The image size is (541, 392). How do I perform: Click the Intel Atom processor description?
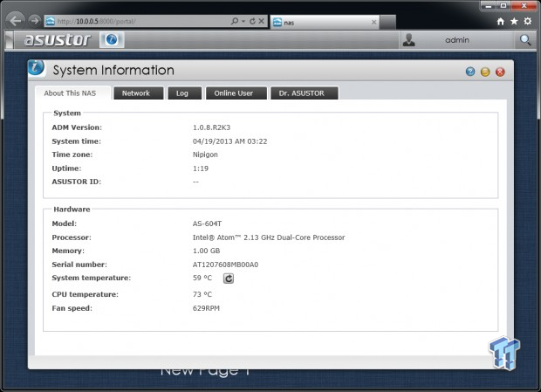[x=269, y=237]
